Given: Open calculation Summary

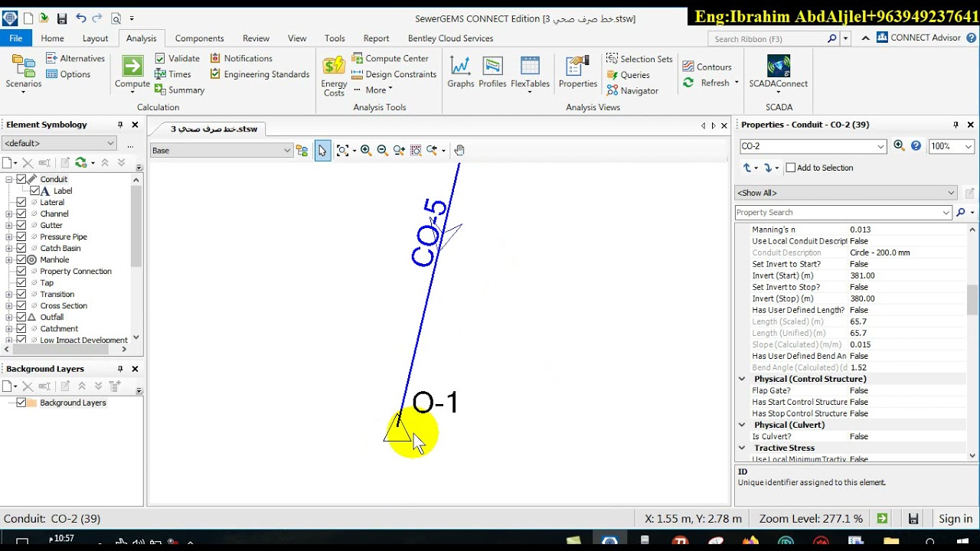Looking at the screenshot, I should point(179,90).
